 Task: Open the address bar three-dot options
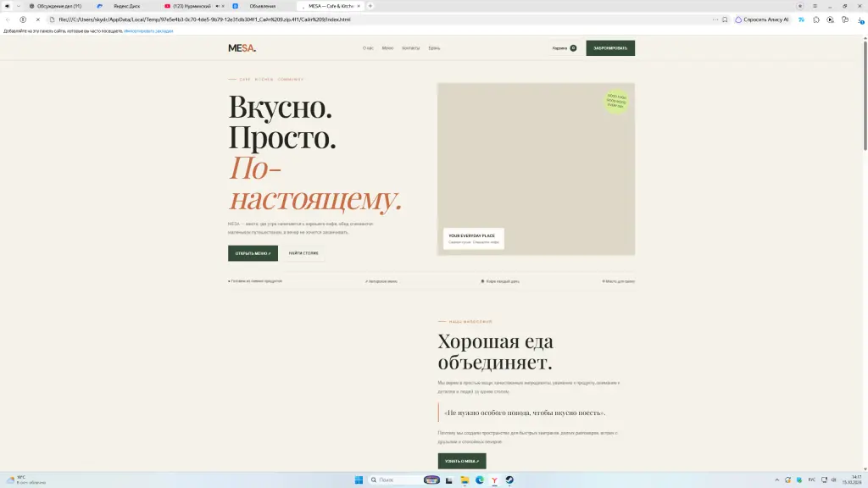(715, 19)
